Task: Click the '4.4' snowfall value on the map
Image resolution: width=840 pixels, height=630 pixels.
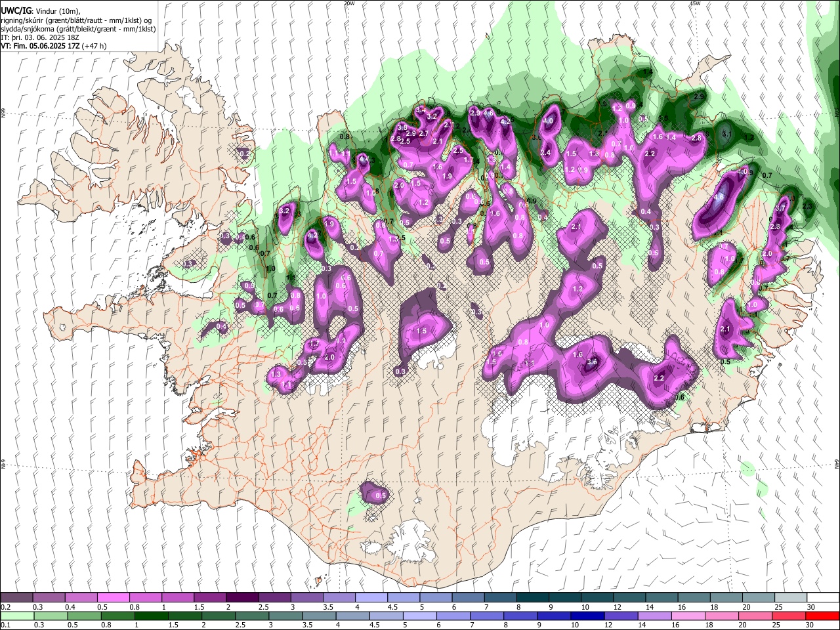Action: 364,159
